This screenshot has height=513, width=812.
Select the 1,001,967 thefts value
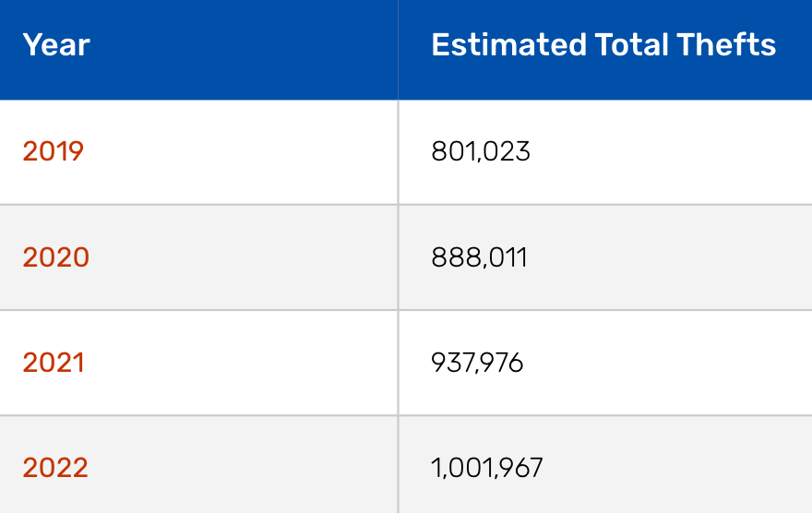(x=487, y=468)
